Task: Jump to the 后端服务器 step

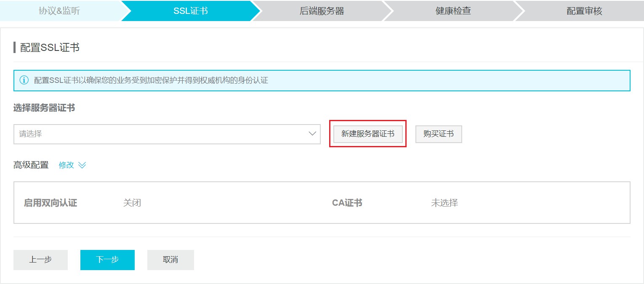Action: [322, 11]
